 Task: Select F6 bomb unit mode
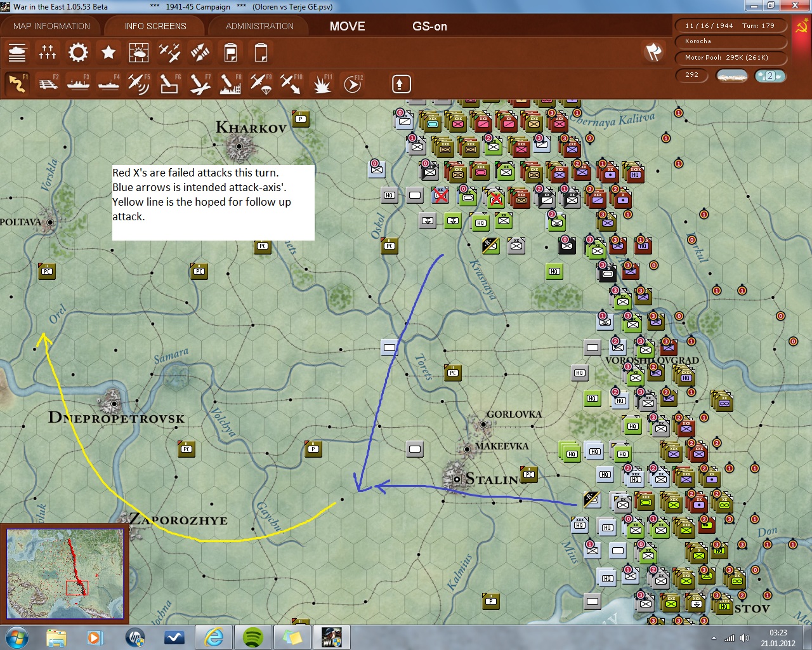point(169,84)
